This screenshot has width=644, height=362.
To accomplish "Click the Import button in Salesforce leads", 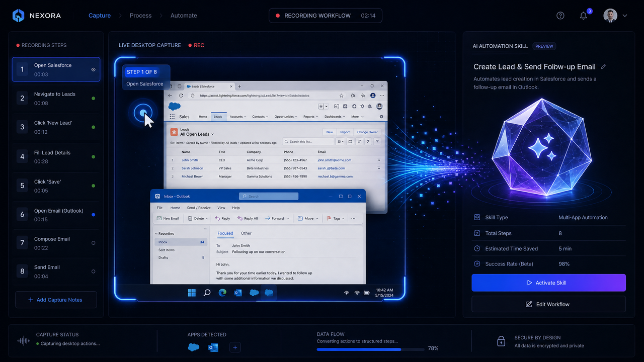I will [x=345, y=132].
